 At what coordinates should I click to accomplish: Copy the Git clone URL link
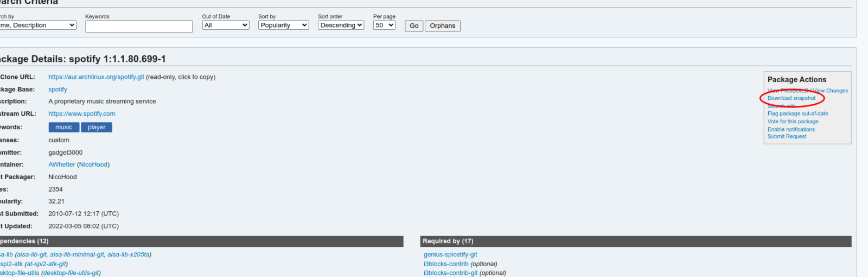click(96, 77)
